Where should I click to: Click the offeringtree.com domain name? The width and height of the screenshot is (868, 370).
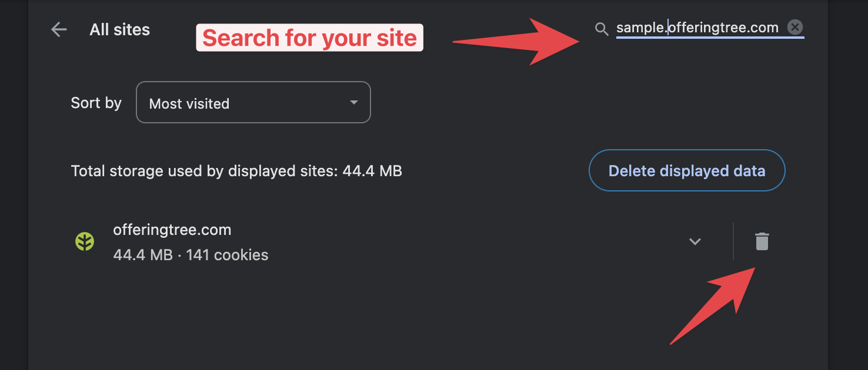click(x=172, y=230)
